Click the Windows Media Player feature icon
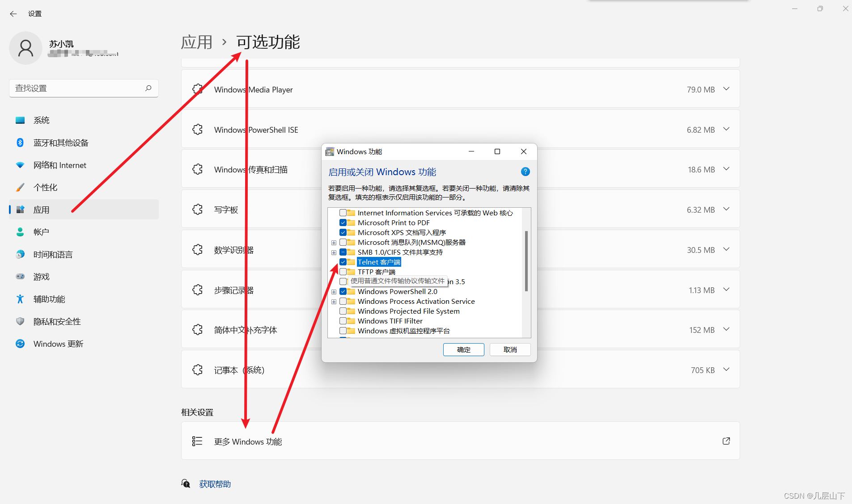This screenshot has width=852, height=504. (197, 89)
